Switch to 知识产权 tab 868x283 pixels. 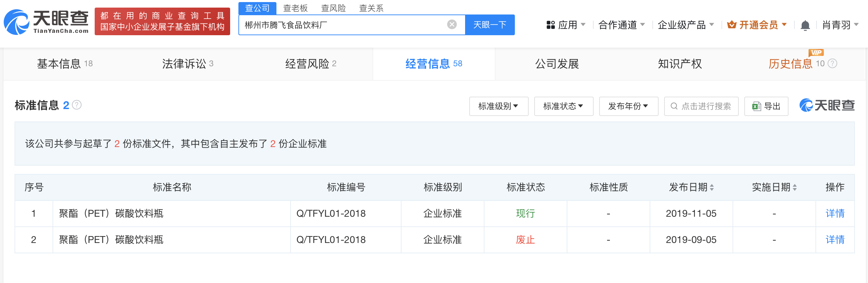[x=680, y=64]
